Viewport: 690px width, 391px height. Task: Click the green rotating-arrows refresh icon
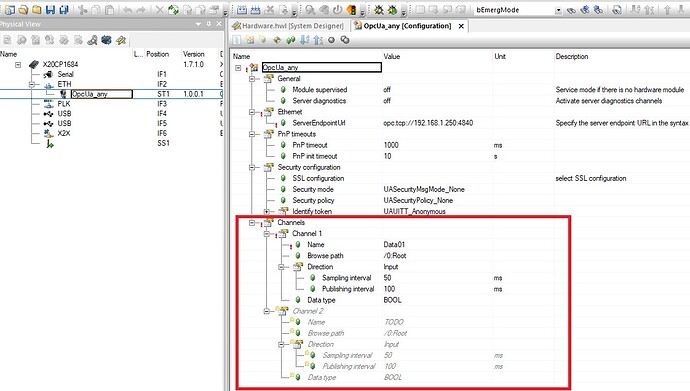(174, 9)
